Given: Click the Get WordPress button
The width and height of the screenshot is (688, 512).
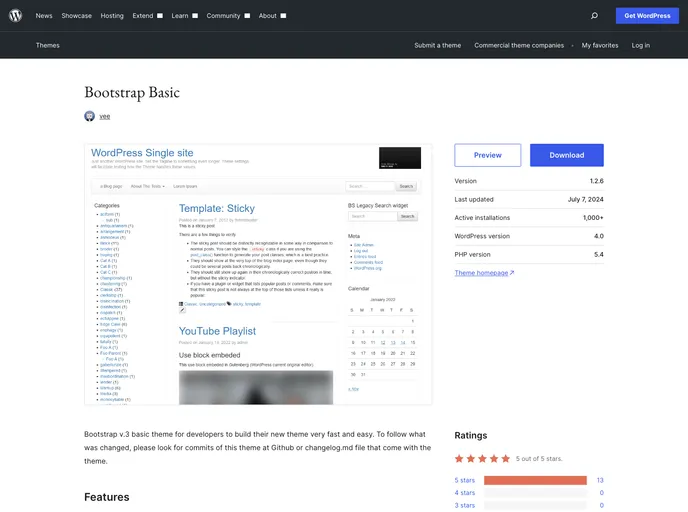Looking at the screenshot, I should coord(647,16).
